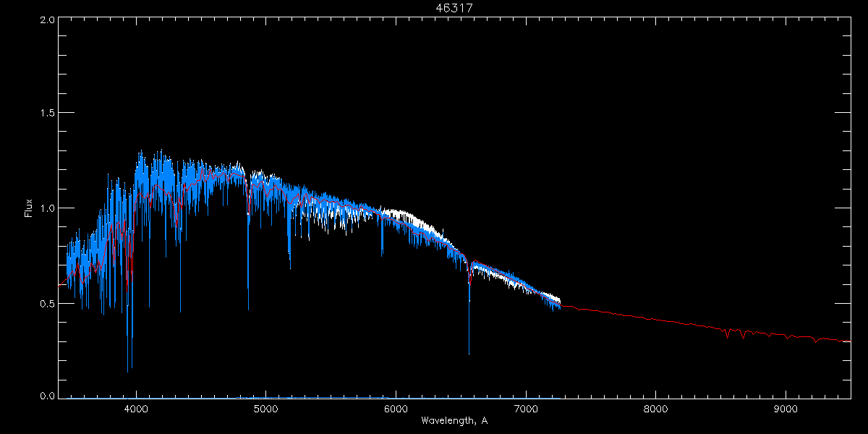The width and height of the screenshot is (868, 434).
Task: Click the 6000 x-axis tick label
Action: 396,409
